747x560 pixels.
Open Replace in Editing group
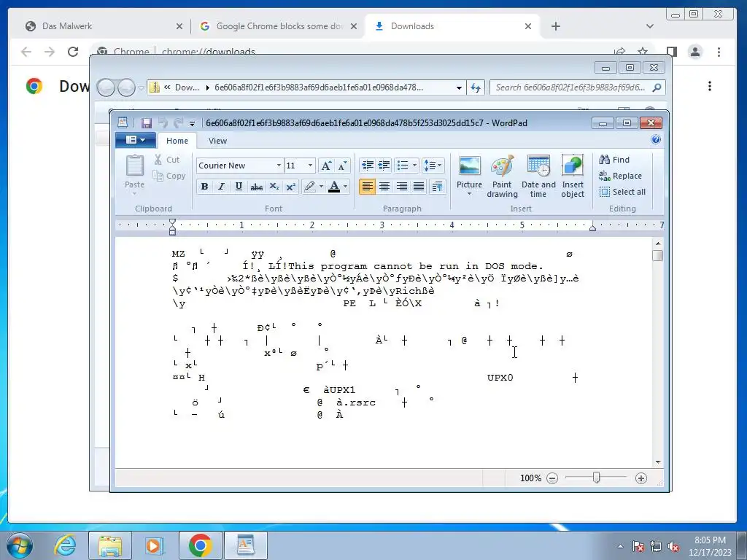[x=620, y=176]
